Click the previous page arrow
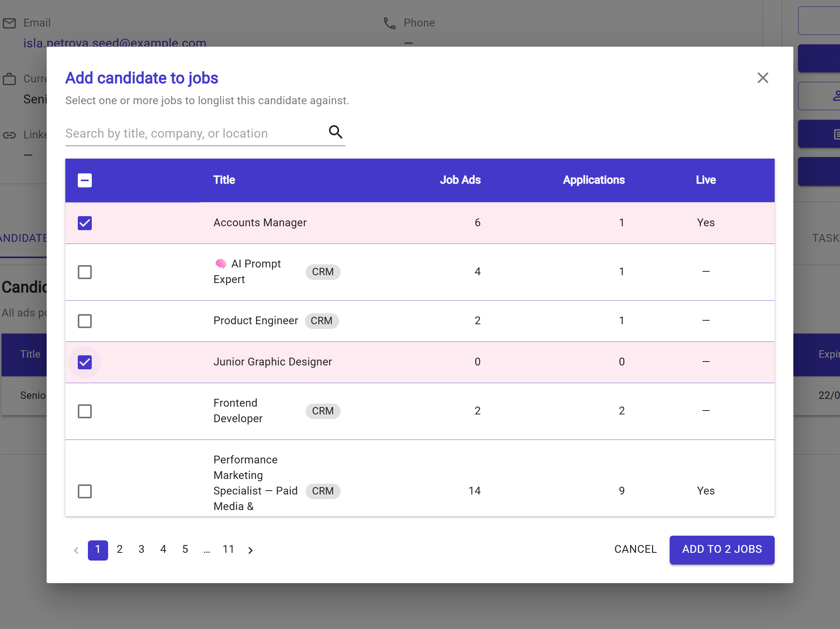Image resolution: width=840 pixels, height=629 pixels. coord(76,550)
